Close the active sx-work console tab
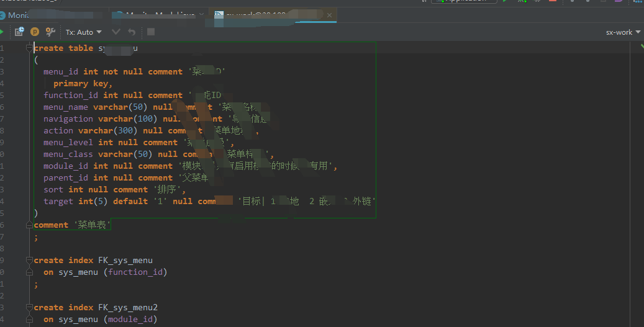 (329, 15)
